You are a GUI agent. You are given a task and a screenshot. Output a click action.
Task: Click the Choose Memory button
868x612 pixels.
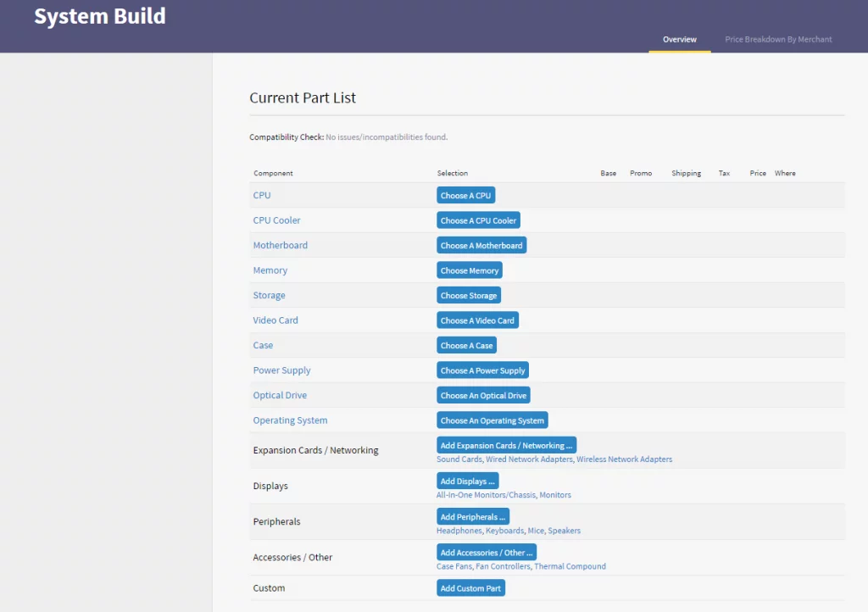coord(470,270)
